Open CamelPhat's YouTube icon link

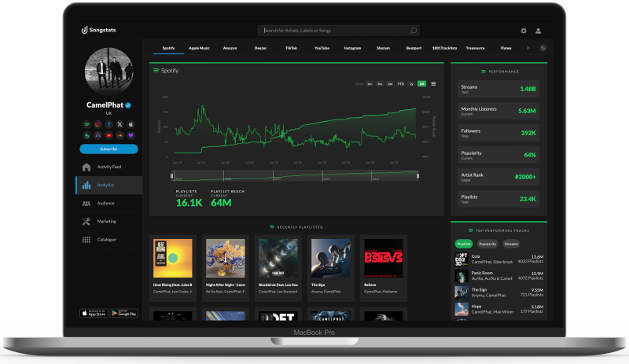tap(109, 136)
